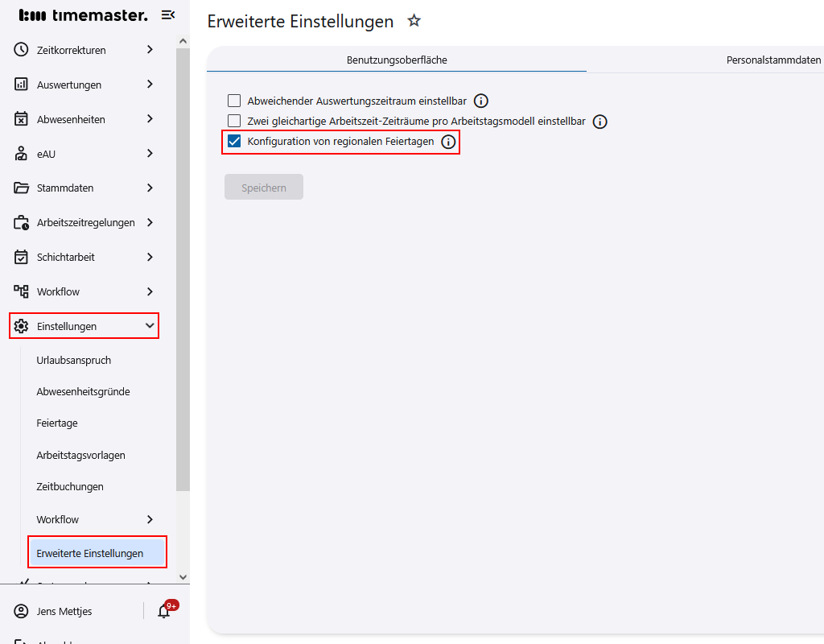The image size is (824, 644).
Task: Tick the Zwei gleichartige Arbeitszeit-Zeiträume checkbox
Action: click(234, 122)
